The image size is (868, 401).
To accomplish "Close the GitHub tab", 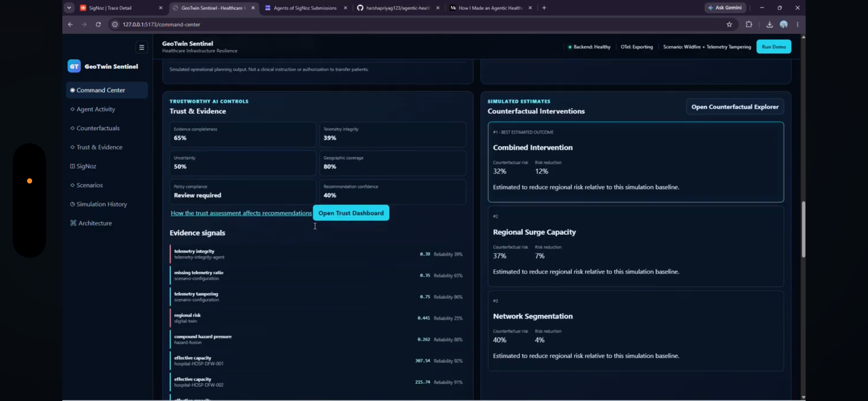I will point(438,8).
